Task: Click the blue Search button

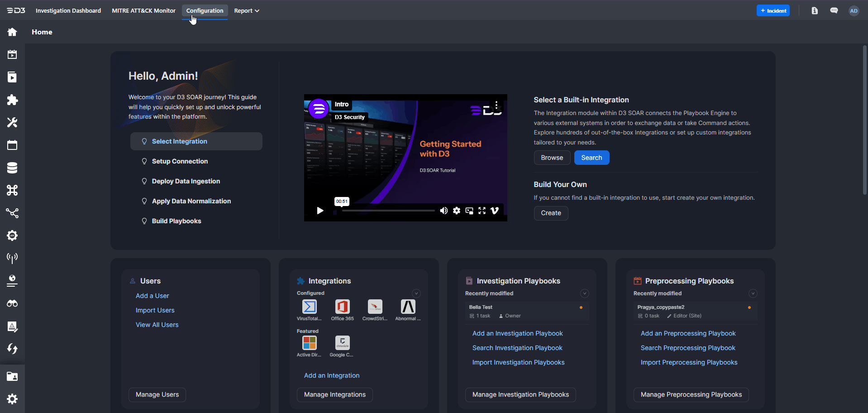Action: pos(591,158)
